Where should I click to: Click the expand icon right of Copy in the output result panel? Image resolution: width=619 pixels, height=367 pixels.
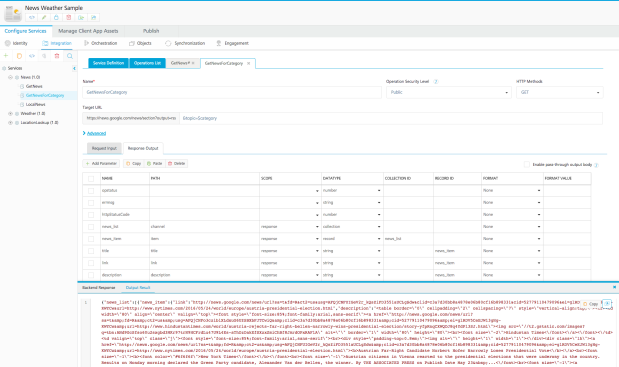pos(607,303)
